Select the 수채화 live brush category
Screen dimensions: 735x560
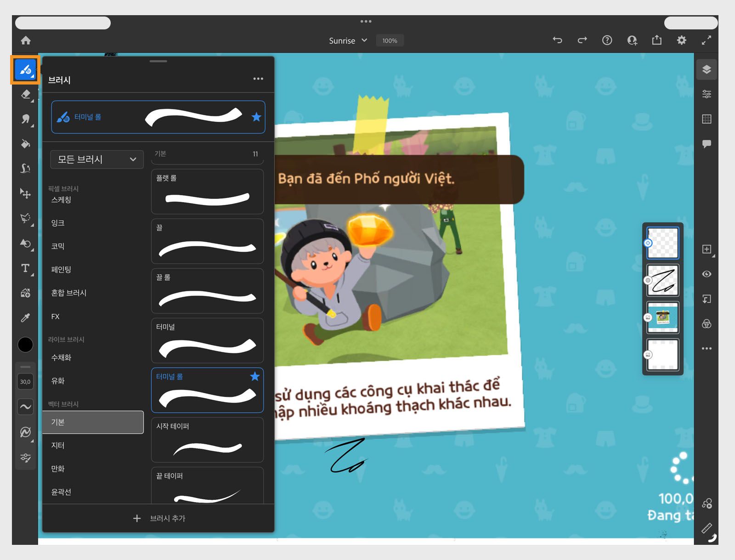[93, 357]
